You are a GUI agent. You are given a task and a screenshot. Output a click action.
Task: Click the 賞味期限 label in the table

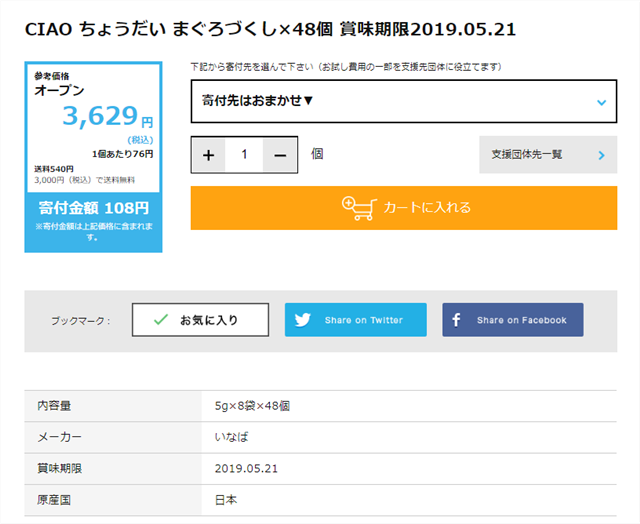60,468
